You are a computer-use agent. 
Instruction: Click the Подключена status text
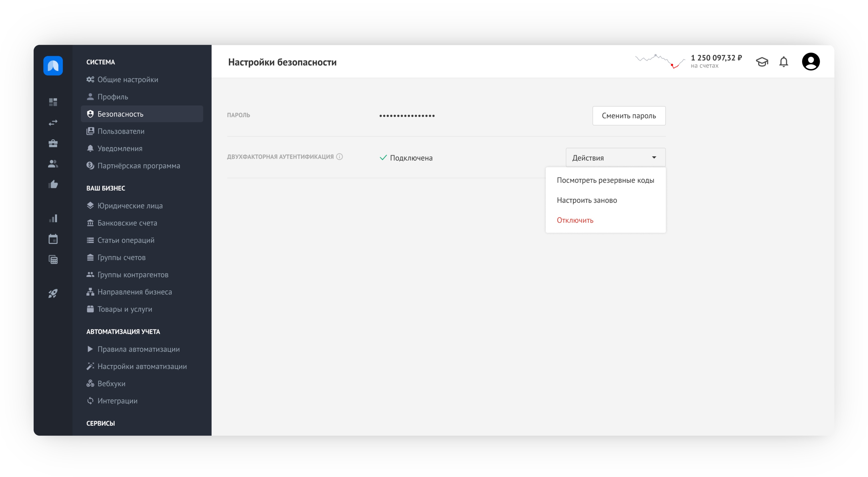tap(411, 158)
